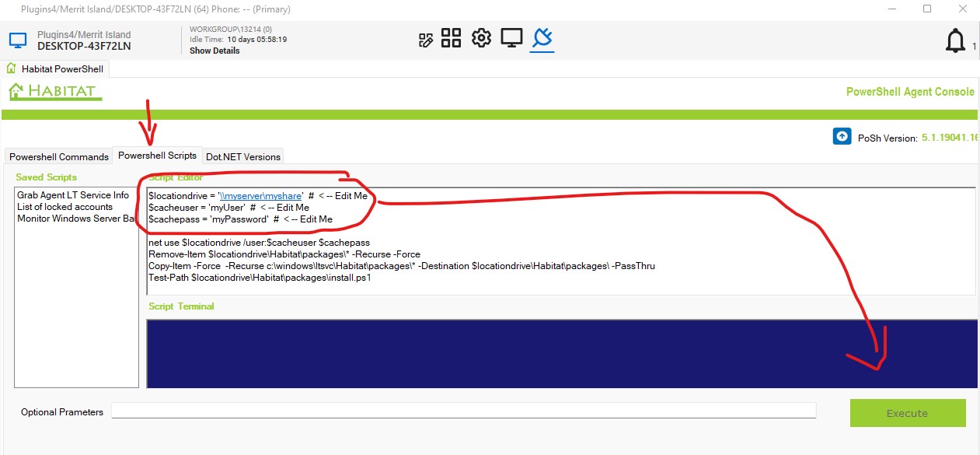Image resolution: width=980 pixels, height=455 pixels.
Task: Switch to the Powershell Commands tab
Action: tap(58, 156)
